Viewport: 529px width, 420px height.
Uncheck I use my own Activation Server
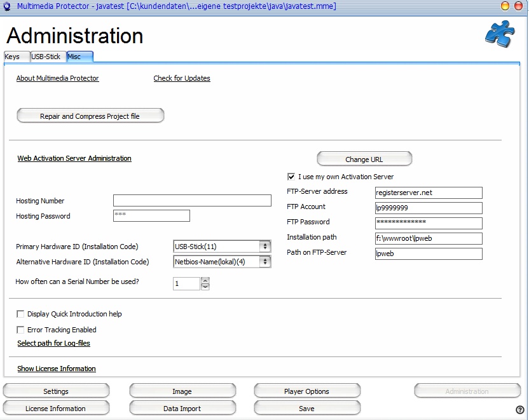click(292, 177)
